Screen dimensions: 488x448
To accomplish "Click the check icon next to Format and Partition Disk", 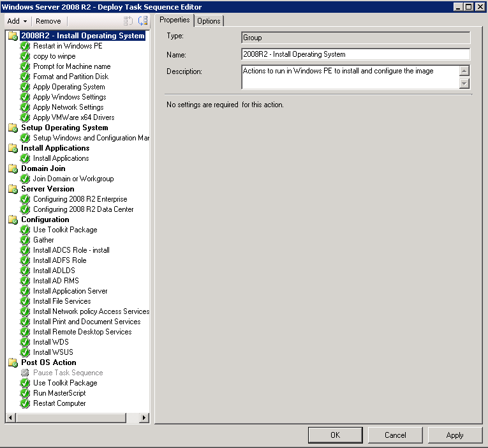I will click(x=25, y=77).
